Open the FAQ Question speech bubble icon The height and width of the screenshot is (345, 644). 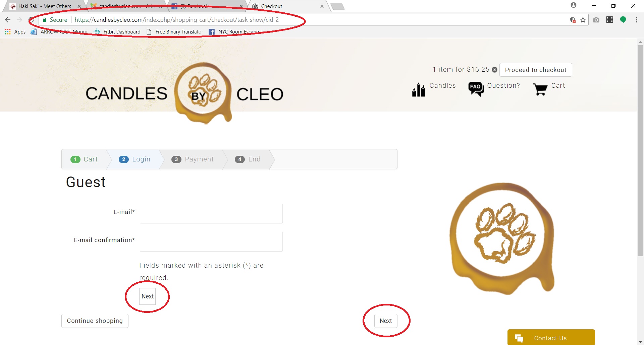(476, 89)
